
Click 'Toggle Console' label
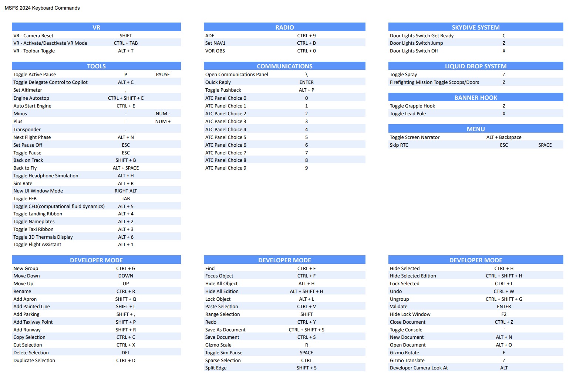[x=406, y=330]
